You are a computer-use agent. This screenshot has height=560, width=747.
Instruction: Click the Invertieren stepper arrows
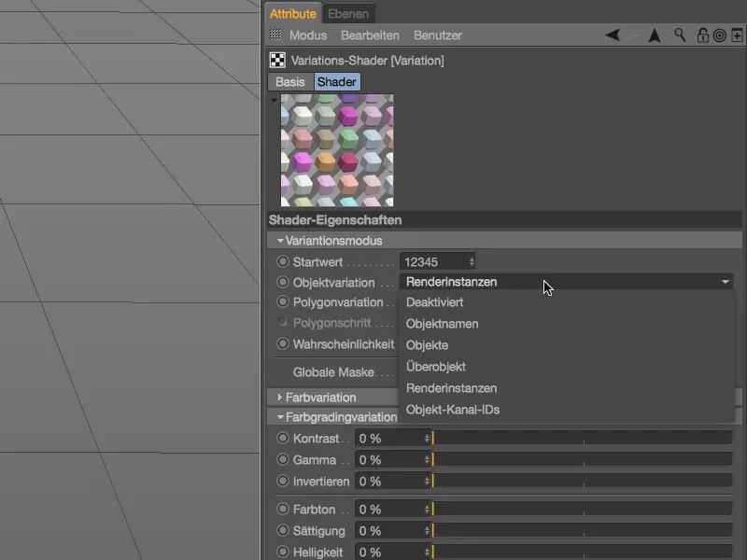(x=427, y=481)
